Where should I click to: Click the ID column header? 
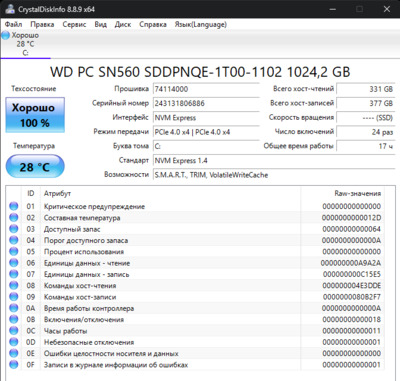[31, 193]
